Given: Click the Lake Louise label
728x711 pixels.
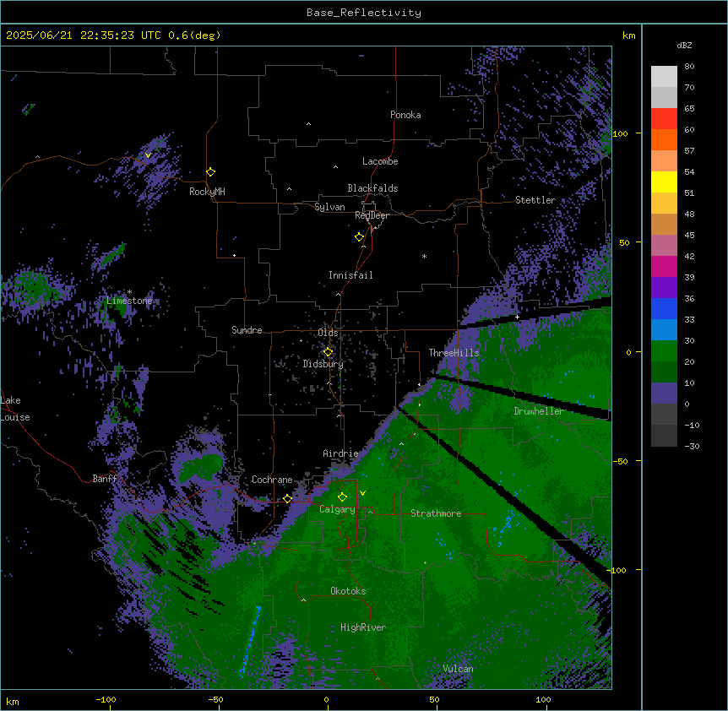Looking at the screenshot, I should [x=15, y=409].
